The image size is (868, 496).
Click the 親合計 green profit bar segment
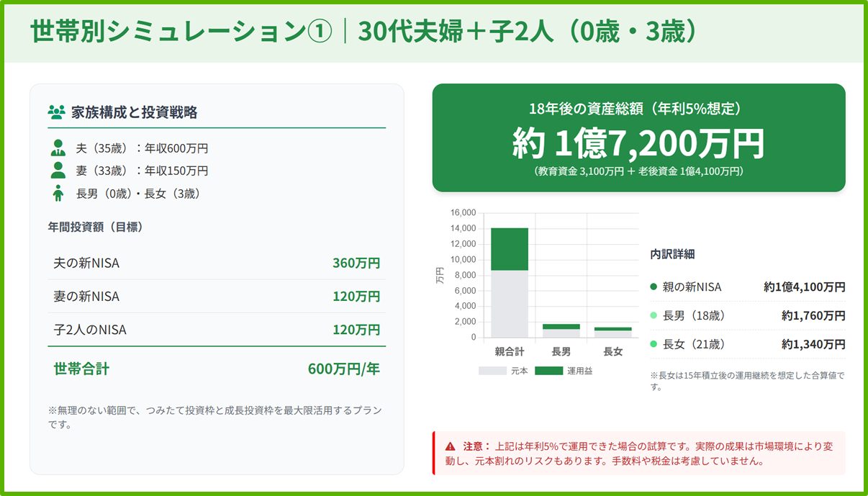click(510, 248)
